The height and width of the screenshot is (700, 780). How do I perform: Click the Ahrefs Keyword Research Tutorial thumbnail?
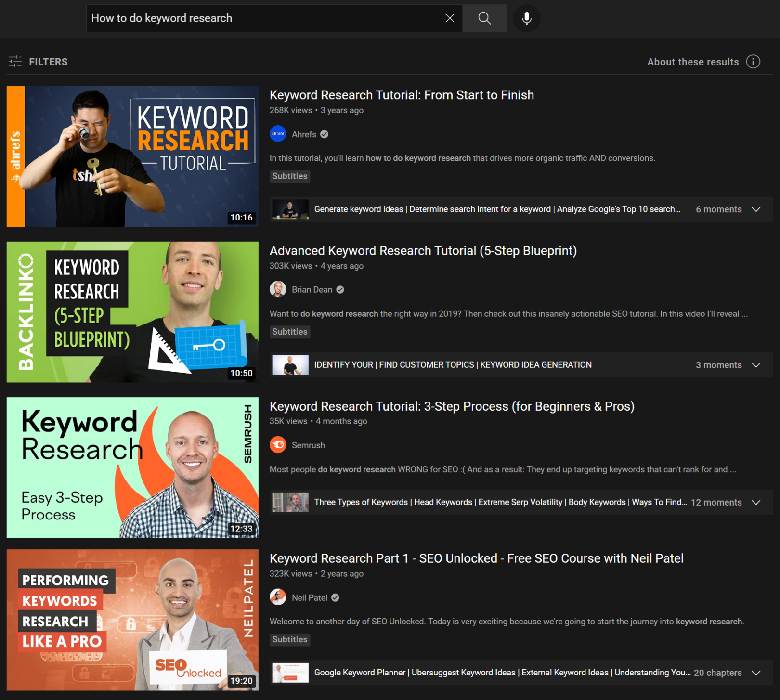[x=132, y=156]
